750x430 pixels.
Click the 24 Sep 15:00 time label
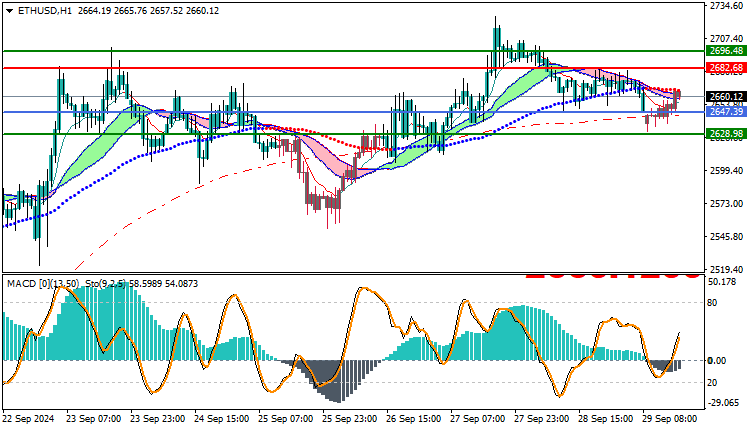click(x=221, y=419)
